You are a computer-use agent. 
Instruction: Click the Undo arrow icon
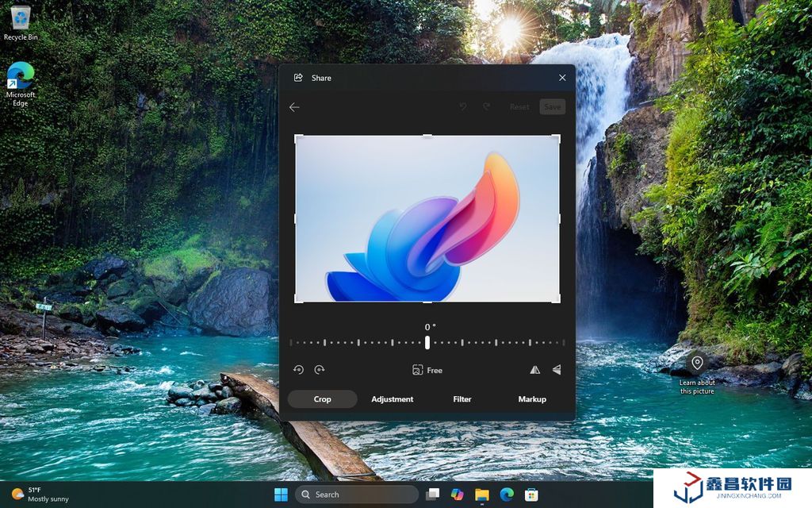tap(464, 107)
